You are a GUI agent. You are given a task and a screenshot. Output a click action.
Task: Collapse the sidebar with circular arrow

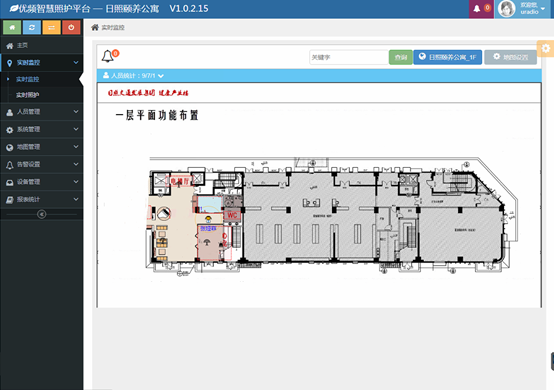(x=42, y=214)
